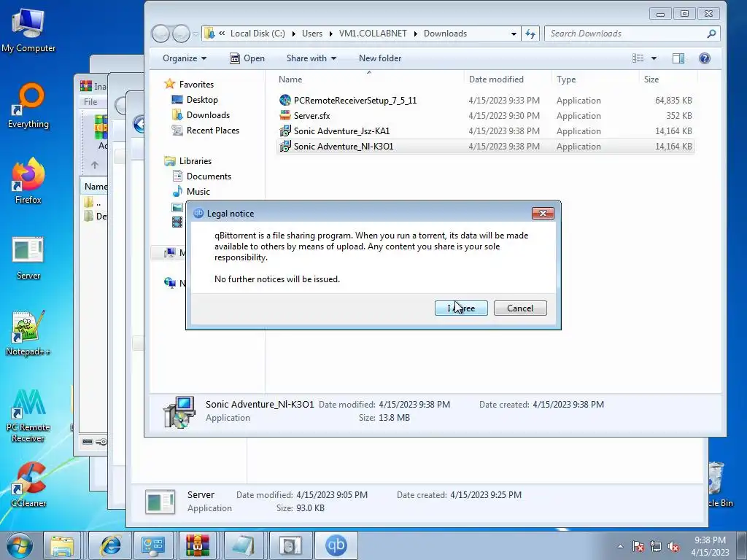Show hidden tray icons arrow
Viewport: 747px width, 560px height.
pyautogui.click(x=620, y=546)
